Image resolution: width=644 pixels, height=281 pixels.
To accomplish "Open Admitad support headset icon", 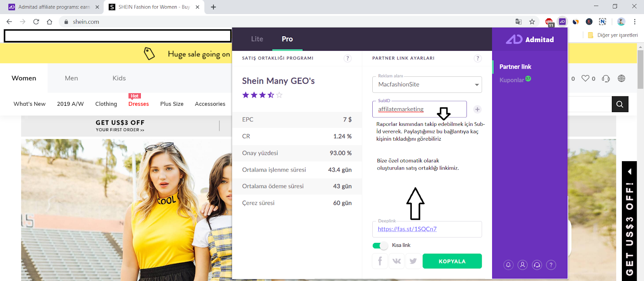I will pos(537,265).
